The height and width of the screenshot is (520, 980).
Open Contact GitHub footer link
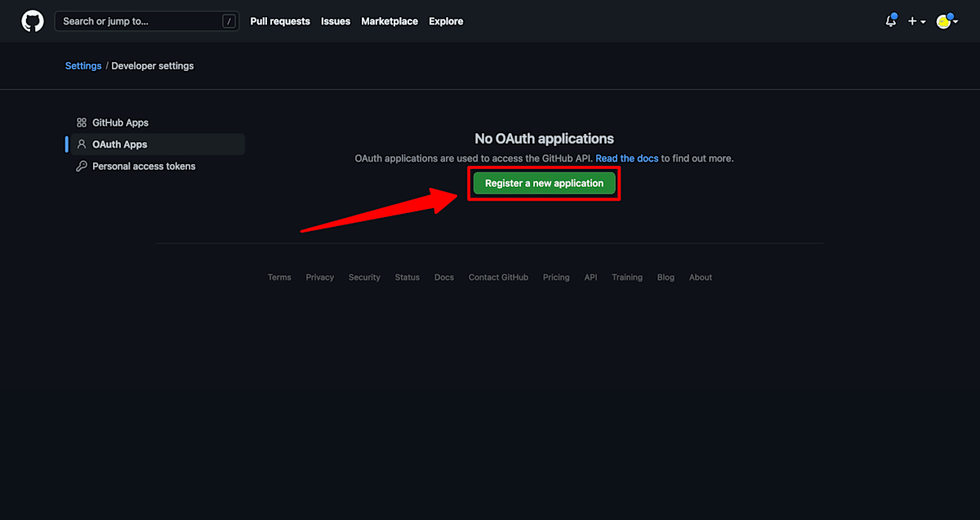point(498,278)
